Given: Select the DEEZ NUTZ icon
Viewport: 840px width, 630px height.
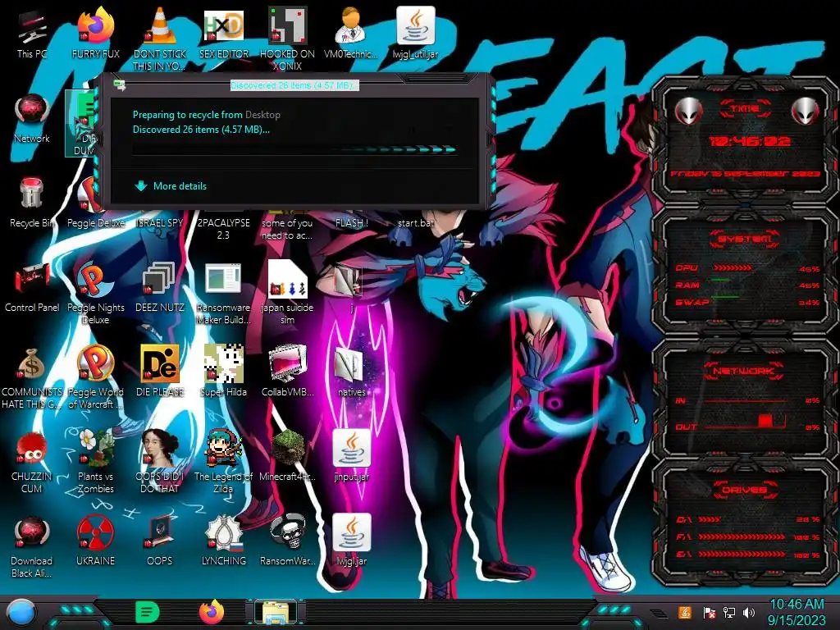Looking at the screenshot, I should 159,286.
